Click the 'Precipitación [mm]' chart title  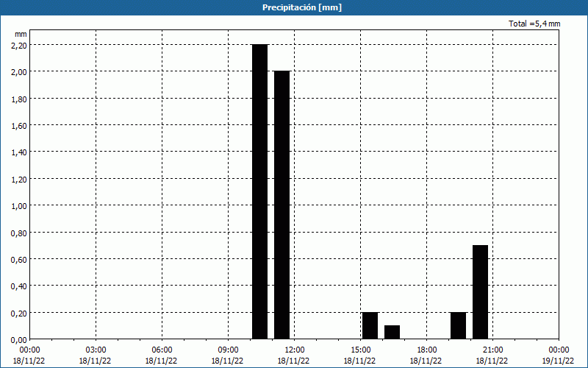[302, 7]
